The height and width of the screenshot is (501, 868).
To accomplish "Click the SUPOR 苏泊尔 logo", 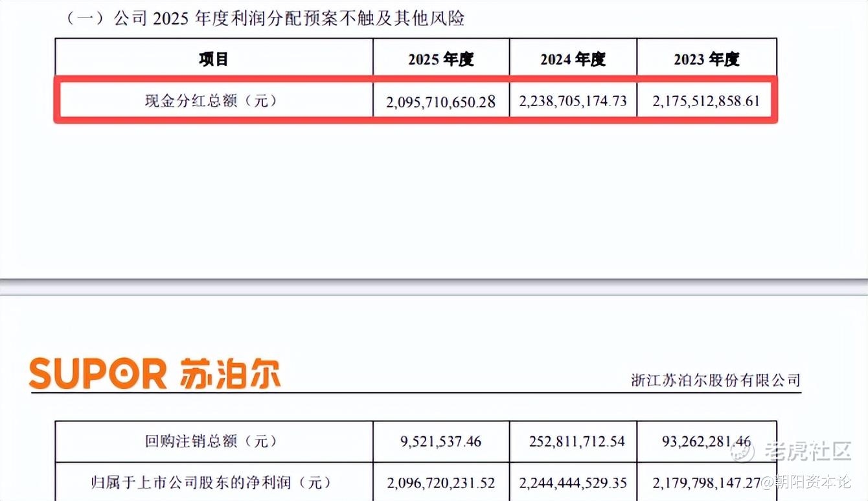I will pyautogui.click(x=155, y=374).
